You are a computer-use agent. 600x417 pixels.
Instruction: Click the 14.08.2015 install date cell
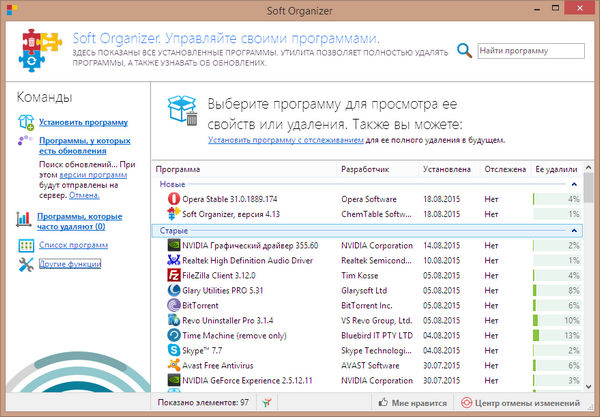coord(441,245)
